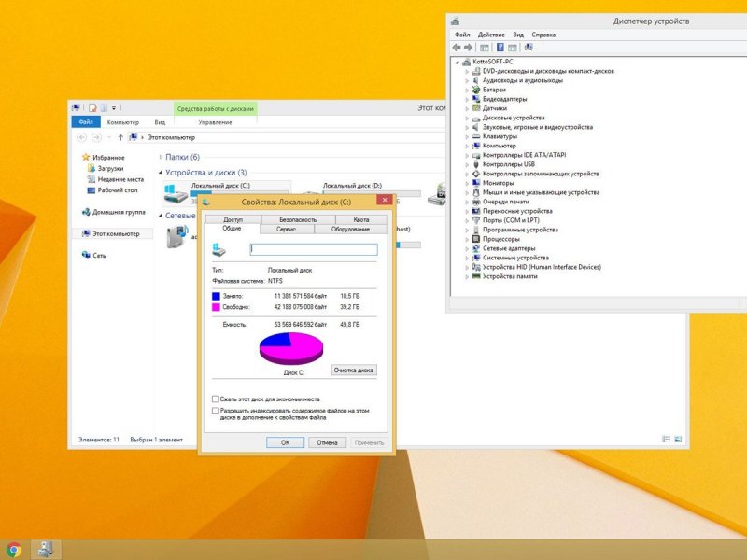Click the magenta Свободно color swatch
747x560 pixels.
[x=216, y=307]
